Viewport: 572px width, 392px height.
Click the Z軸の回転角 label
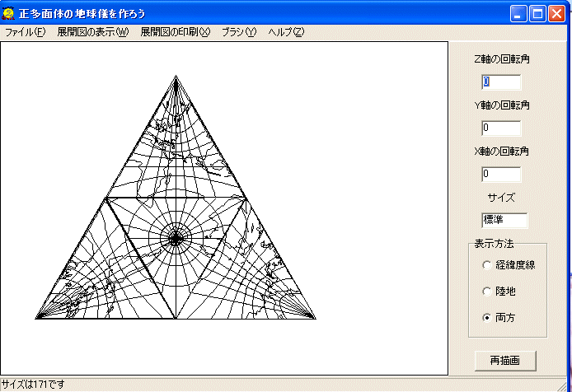(x=502, y=59)
